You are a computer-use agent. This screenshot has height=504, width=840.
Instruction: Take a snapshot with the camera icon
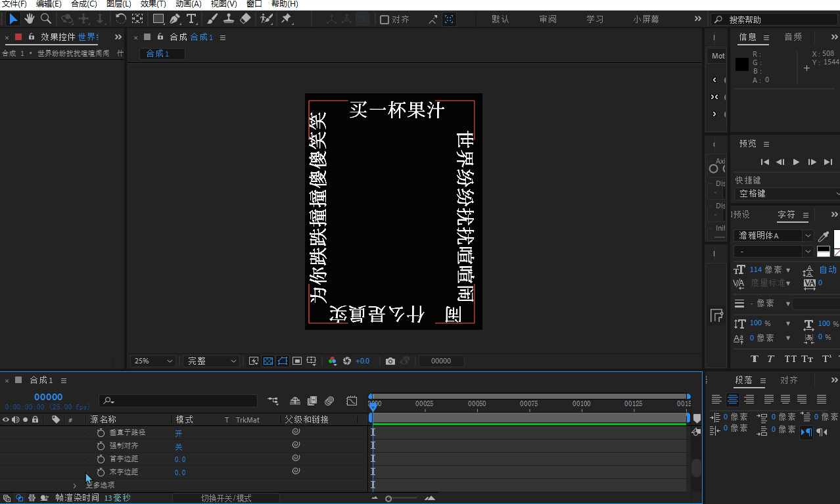click(x=390, y=360)
